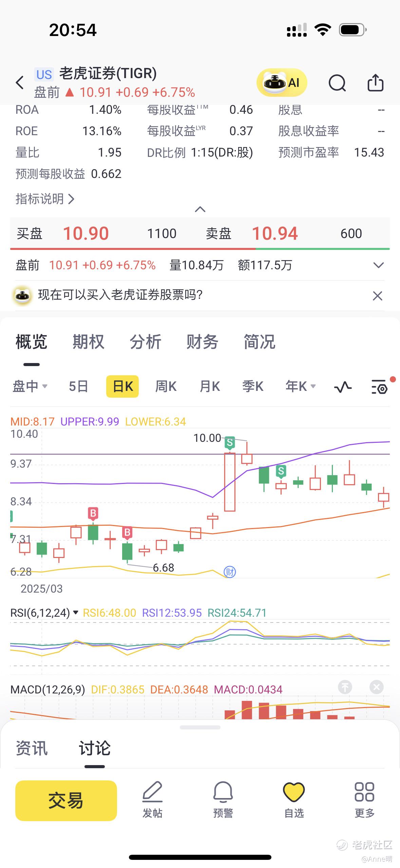Image resolution: width=400 pixels, height=868 pixels.
Task: Expand the 盘前 quote details chevron
Action: [378, 265]
